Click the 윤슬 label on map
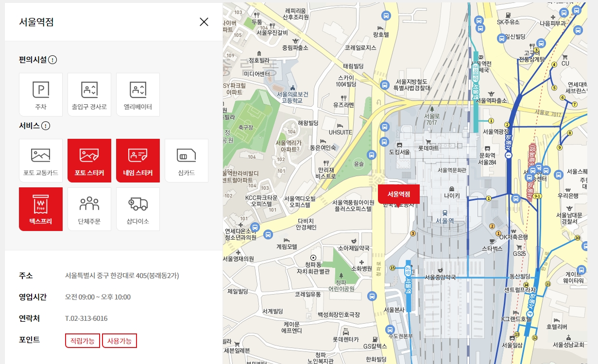 [359, 164]
